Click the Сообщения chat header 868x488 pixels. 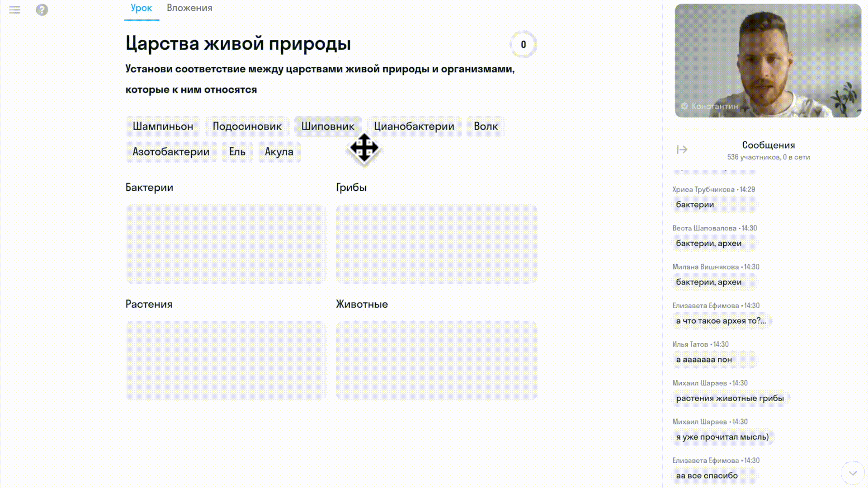[x=769, y=145]
